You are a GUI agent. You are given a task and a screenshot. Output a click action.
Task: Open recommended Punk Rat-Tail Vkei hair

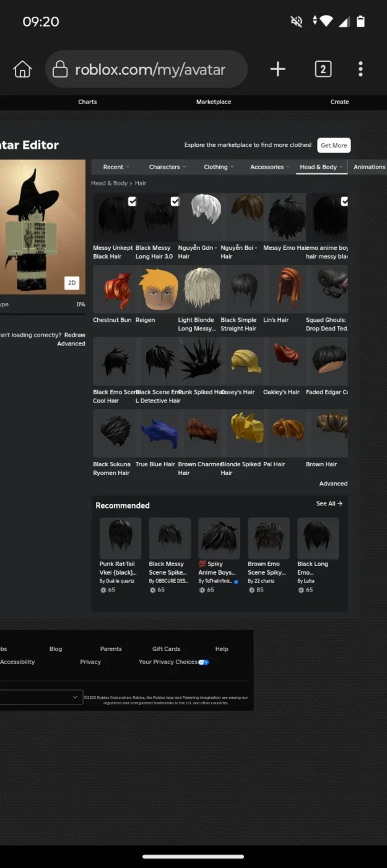tap(120, 538)
